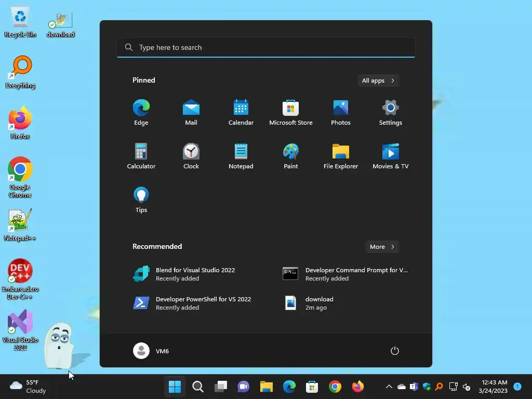Open the clock and date flyout

[x=493, y=387]
